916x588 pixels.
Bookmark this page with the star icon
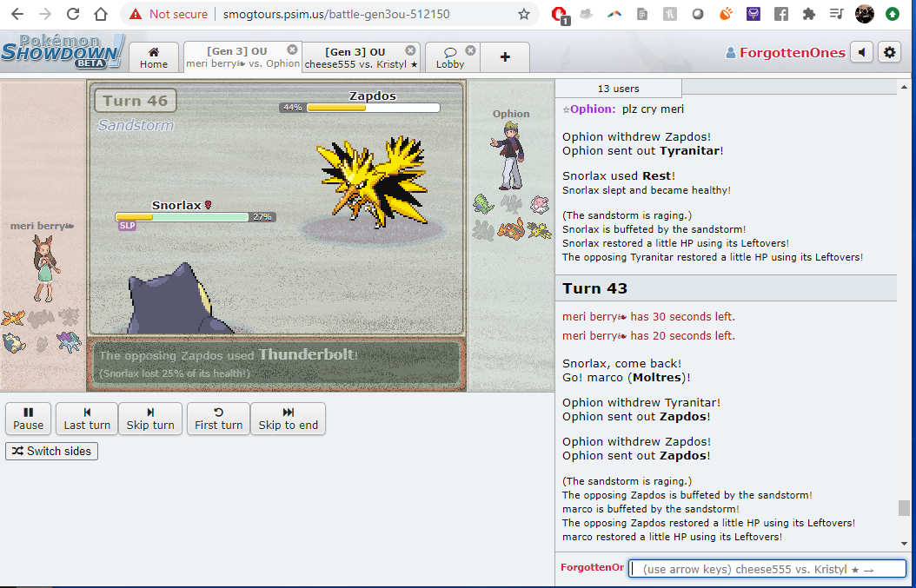pos(524,14)
